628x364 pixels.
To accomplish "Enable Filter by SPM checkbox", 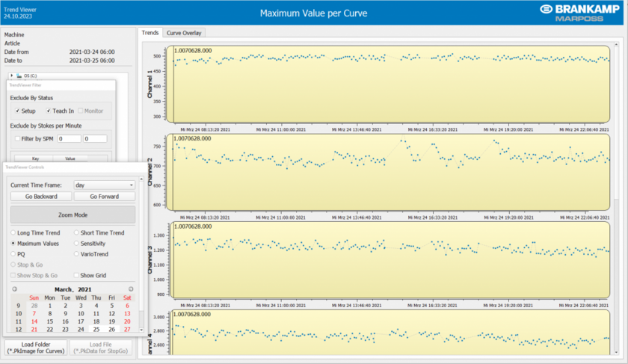I will 17,138.
